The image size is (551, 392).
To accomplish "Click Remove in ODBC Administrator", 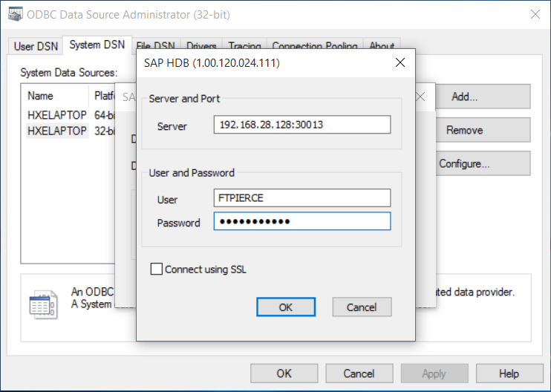I will pyautogui.click(x=483, y=130).
